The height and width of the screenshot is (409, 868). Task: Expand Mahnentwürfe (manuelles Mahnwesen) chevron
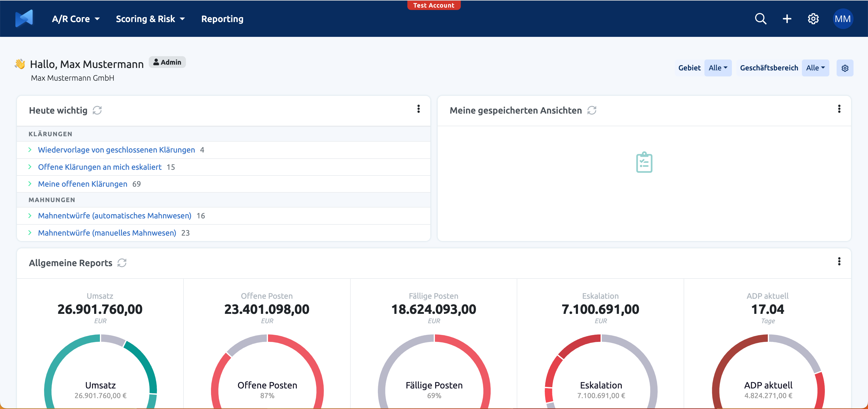click(x=30, y=233)
